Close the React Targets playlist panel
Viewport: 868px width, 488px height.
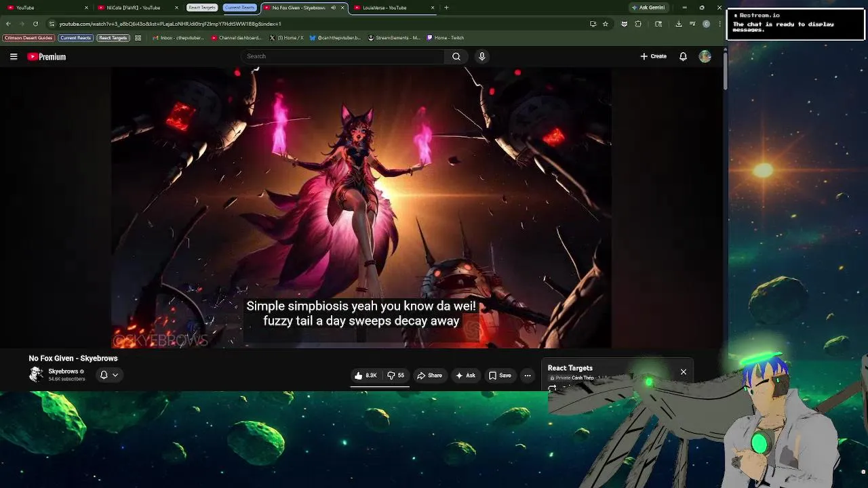click(684, 372)
